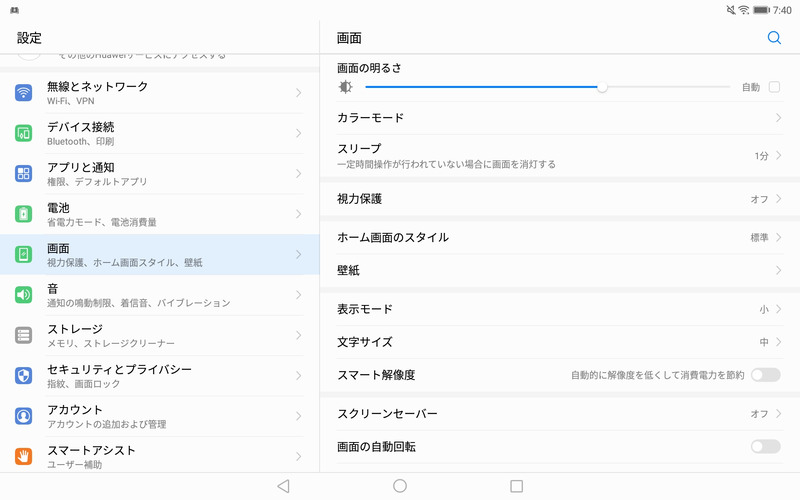The width and height of the screenshot is (800, 500).
Task: Tap the security shield icon
Action: pos(23,376)
